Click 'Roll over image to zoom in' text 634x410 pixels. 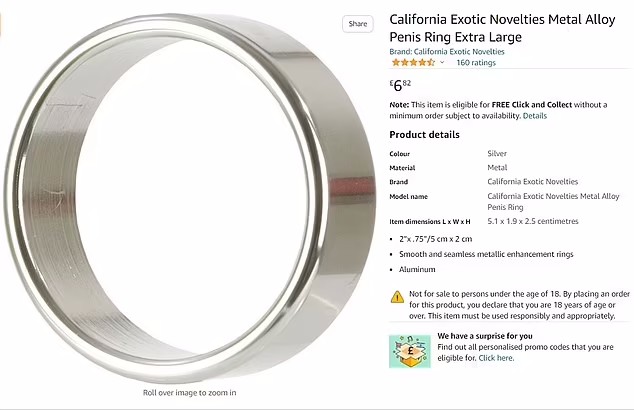coord(189,393)
